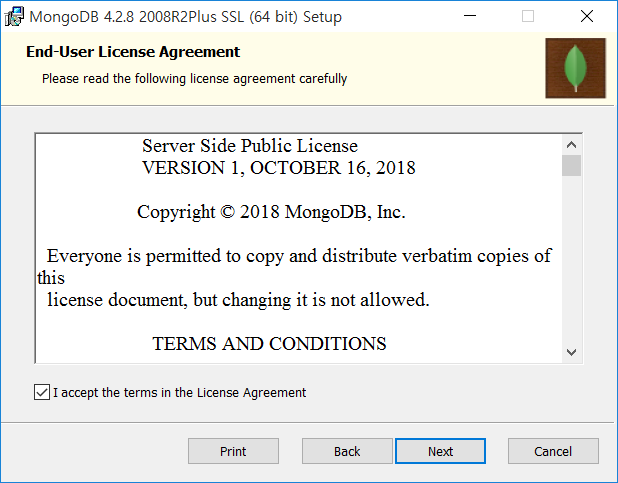Click the line 'license document, but changing it is not allowed.'
Viewport: 618px width, 483px height.
click(x=238, y=300)
